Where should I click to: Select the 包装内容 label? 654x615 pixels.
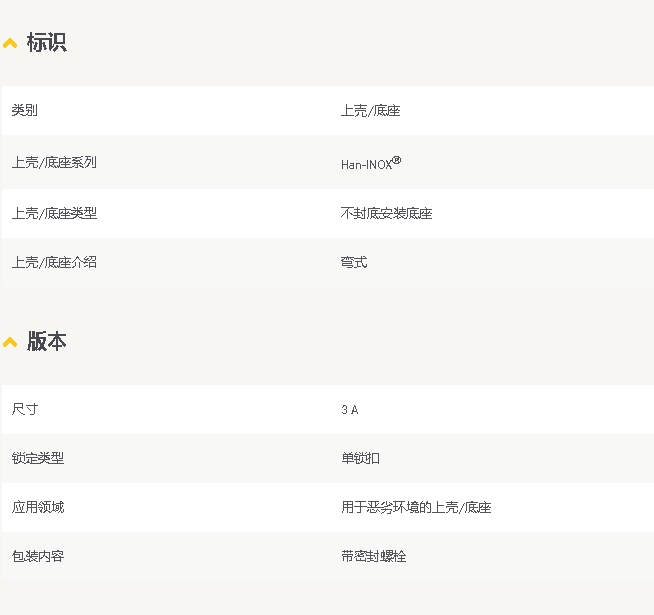[x=38, y=556]
